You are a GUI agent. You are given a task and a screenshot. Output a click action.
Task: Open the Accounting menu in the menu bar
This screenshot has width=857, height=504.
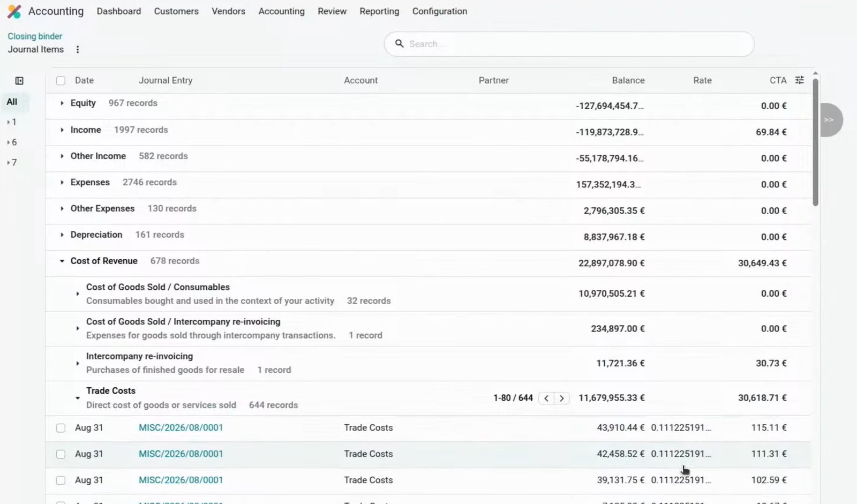click(281, 11)
